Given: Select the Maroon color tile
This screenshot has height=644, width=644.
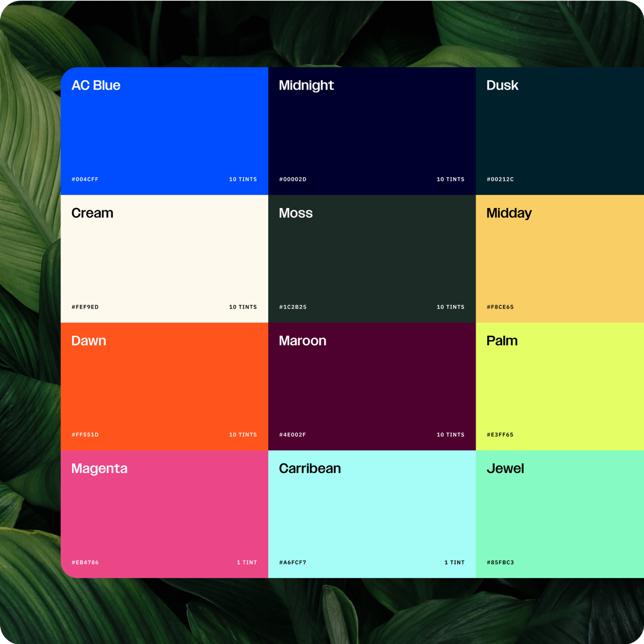Looking at the screenshot, I should pyautogui.click(x=372, y=386).
